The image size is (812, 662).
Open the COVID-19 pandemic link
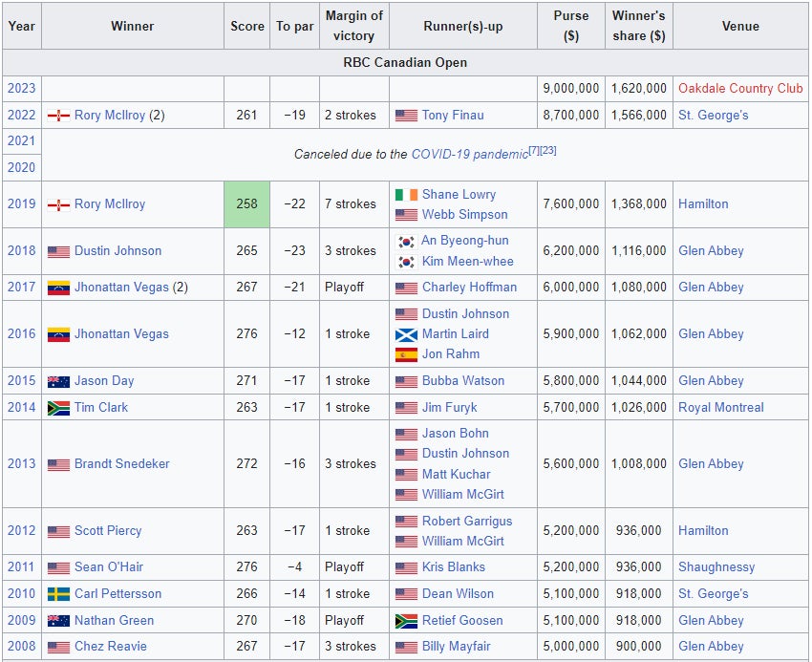click(x=469, y=154)
